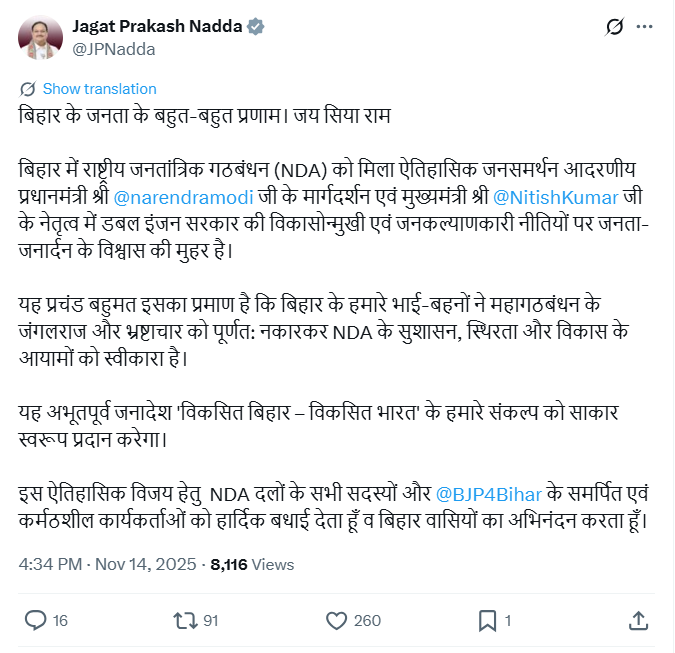
Task: Like the post with the heart icon
Action: 336,621
